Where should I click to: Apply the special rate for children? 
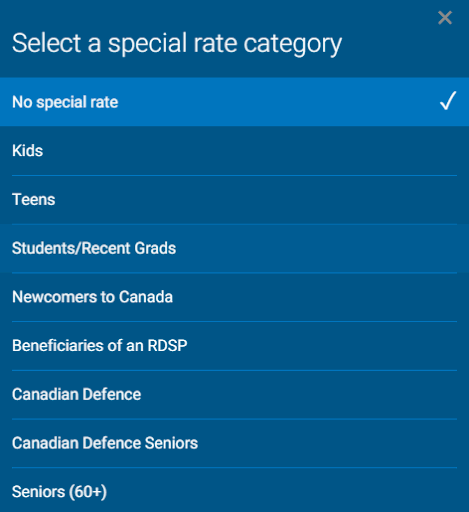[x=234, y=151]
